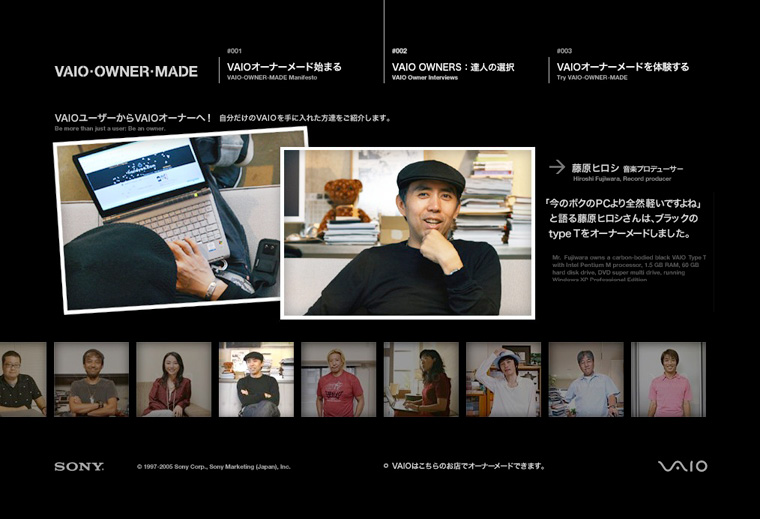
Task: Open thumbnail of seated woman in red jacket
Action: tap(173, 379)
